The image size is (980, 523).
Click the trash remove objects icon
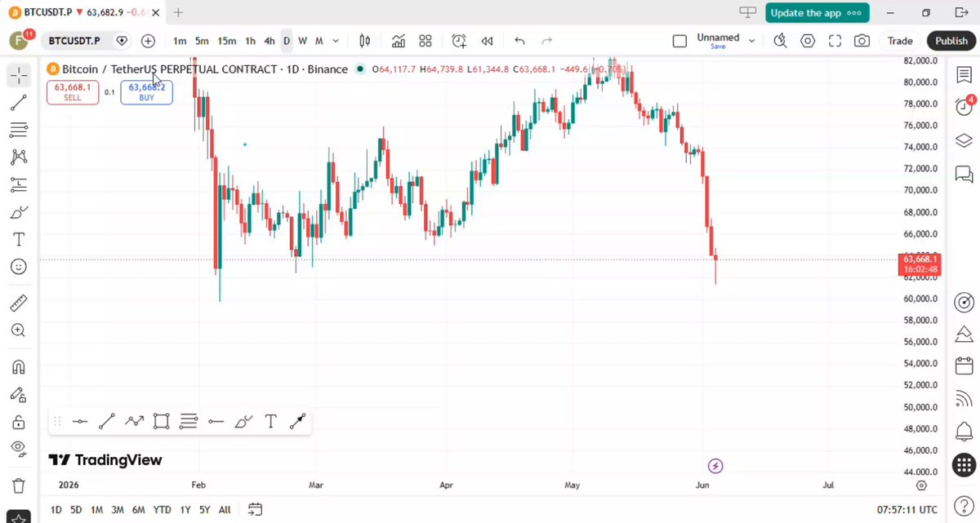18,485
